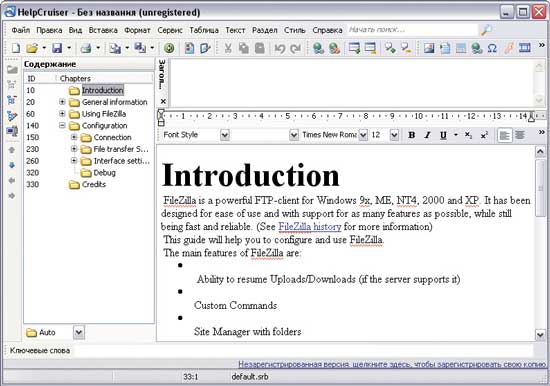
Task: Create a new document with the blank page icon
Action: pos(15,48)
